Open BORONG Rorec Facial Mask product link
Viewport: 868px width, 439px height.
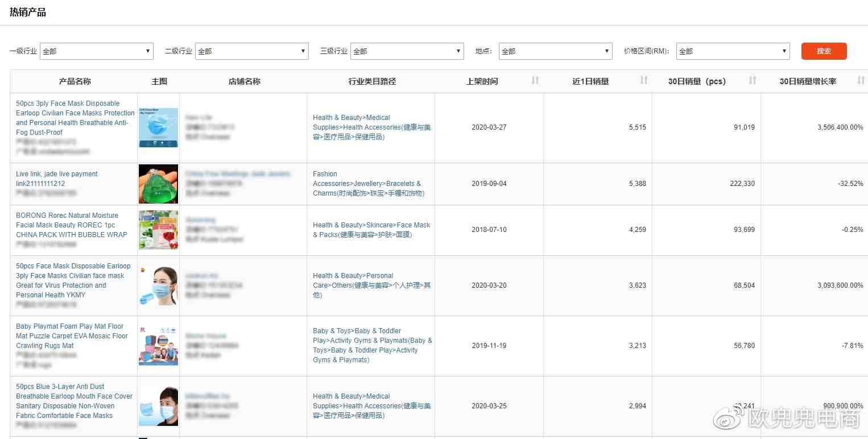pyautogui.click(x=71, y=225)
